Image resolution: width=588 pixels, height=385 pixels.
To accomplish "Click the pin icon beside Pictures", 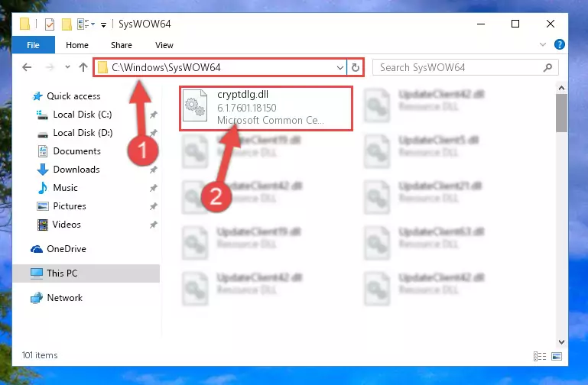I will click(154, 206).
